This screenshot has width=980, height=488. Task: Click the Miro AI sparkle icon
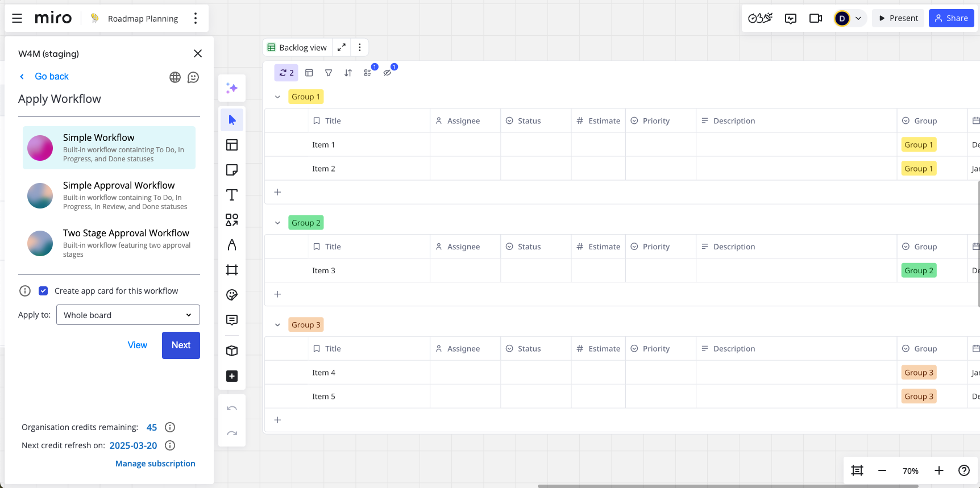click(232, 88)
